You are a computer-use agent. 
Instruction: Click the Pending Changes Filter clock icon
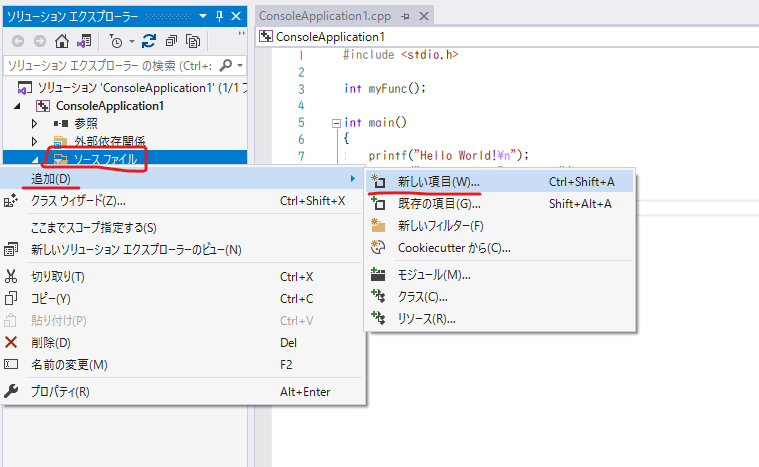115,41
